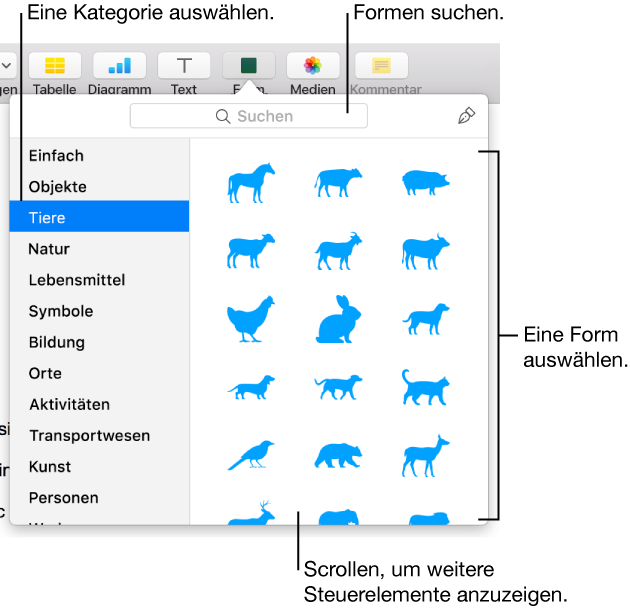Screen dimensions: 630x610
Task: Choose the Bildung category
Action: point(99,342)
